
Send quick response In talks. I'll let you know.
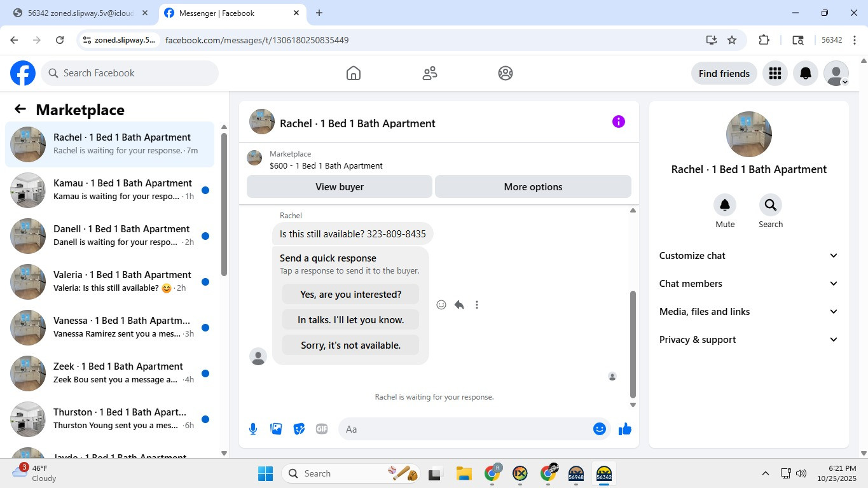350,320
